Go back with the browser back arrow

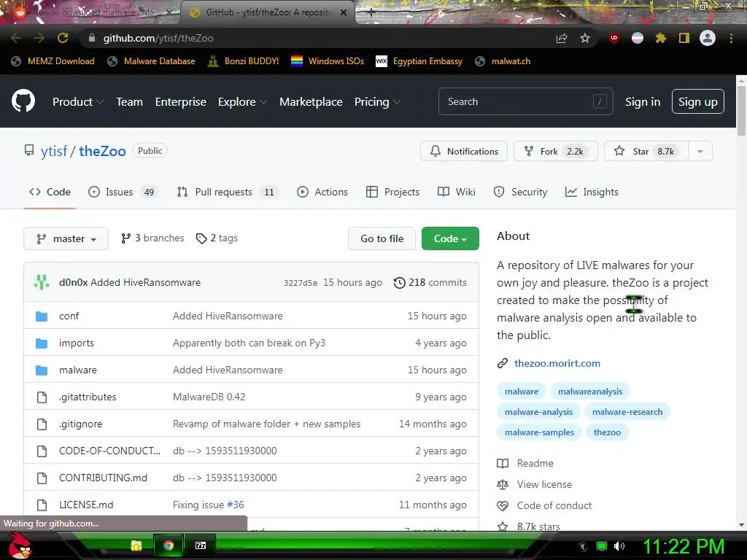click(x=16, y=38)
